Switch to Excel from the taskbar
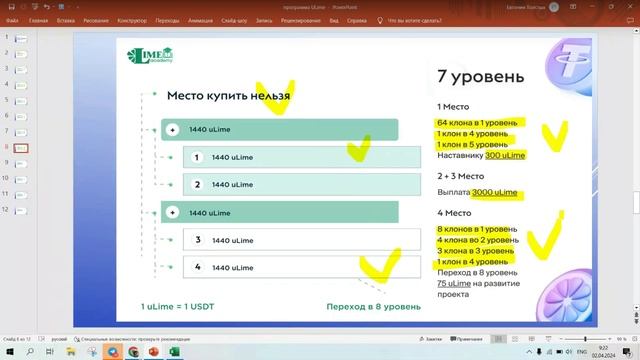 tap(174, 351)
